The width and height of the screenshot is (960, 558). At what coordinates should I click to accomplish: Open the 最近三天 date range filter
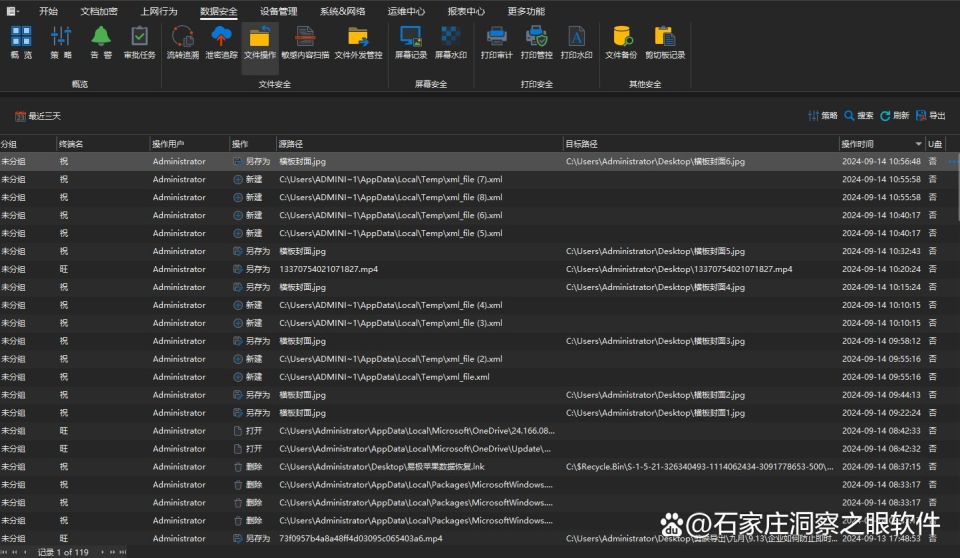click(38, 116)
